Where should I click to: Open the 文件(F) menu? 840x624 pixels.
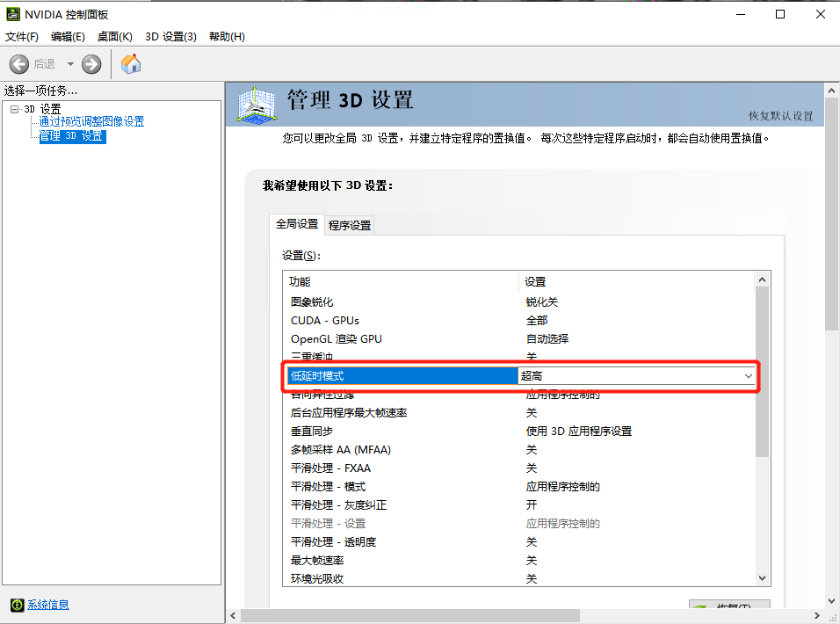coord(22,36)
